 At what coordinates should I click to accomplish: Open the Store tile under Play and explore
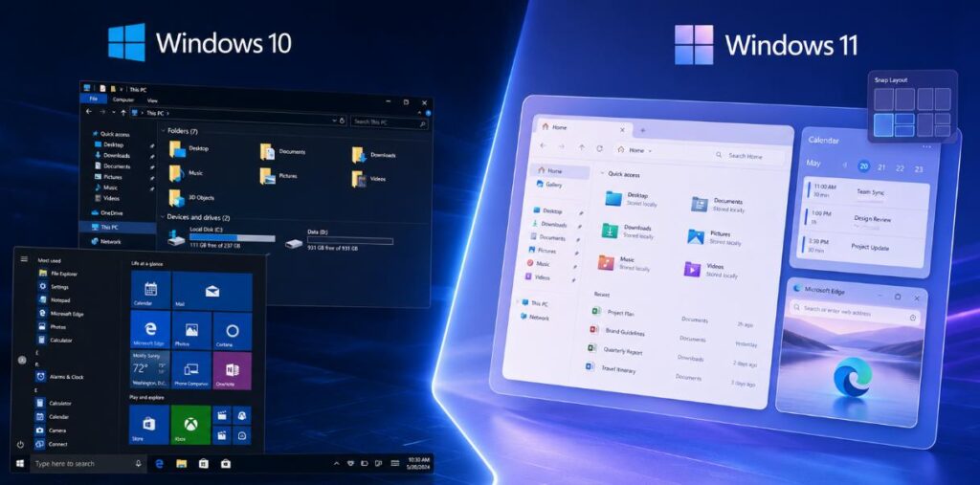(148, 425)
